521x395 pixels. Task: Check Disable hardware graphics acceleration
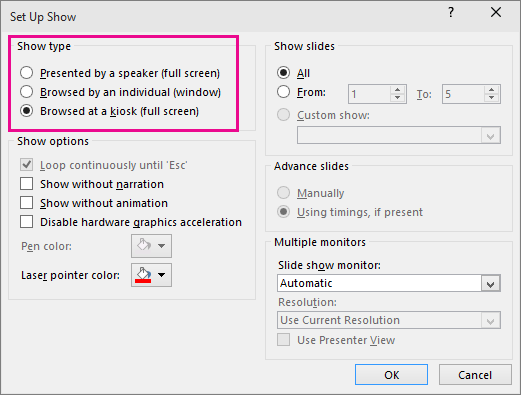click(26, 222)
